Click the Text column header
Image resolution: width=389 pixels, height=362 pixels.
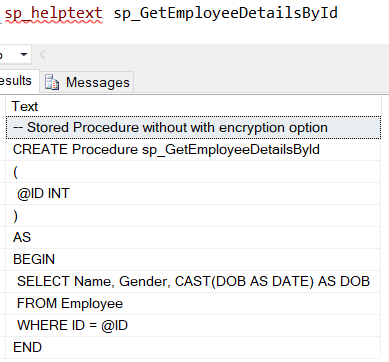pos(193,106)
